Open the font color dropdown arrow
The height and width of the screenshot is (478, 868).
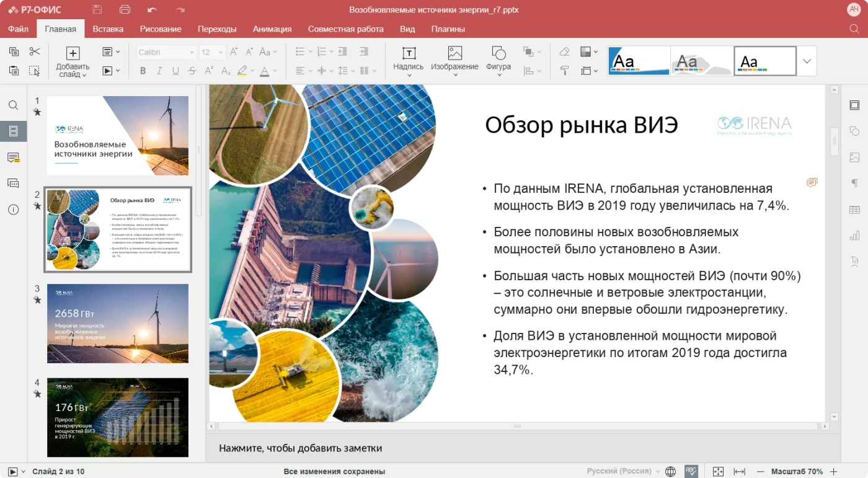click(x=275, y=71)
